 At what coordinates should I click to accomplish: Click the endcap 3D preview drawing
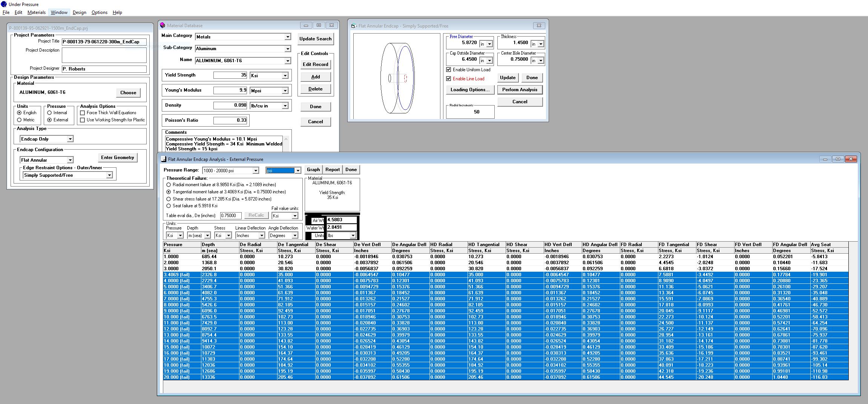[397, 76]
